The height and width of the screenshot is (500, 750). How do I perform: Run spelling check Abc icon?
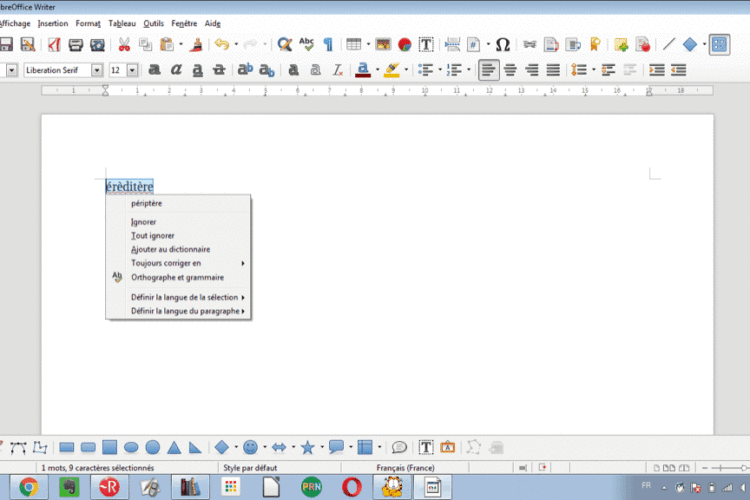[x=306, y=44]
